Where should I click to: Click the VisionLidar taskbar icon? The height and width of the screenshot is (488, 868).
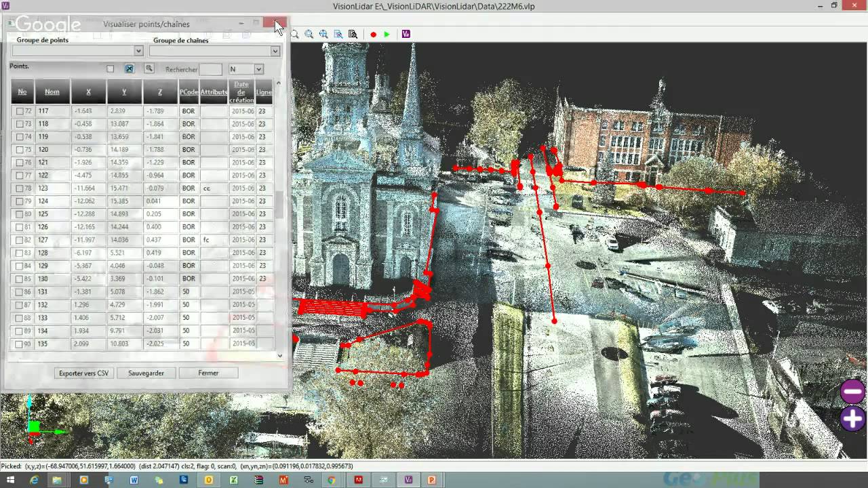click(408, 480)
